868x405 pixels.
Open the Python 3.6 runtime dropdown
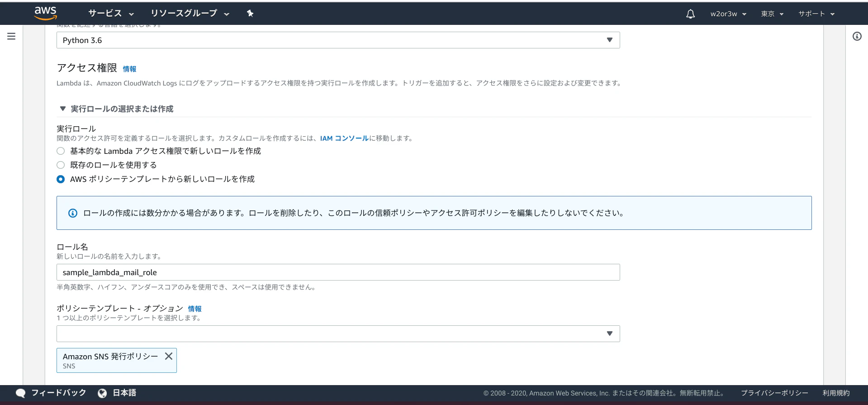tap(338, 40)
